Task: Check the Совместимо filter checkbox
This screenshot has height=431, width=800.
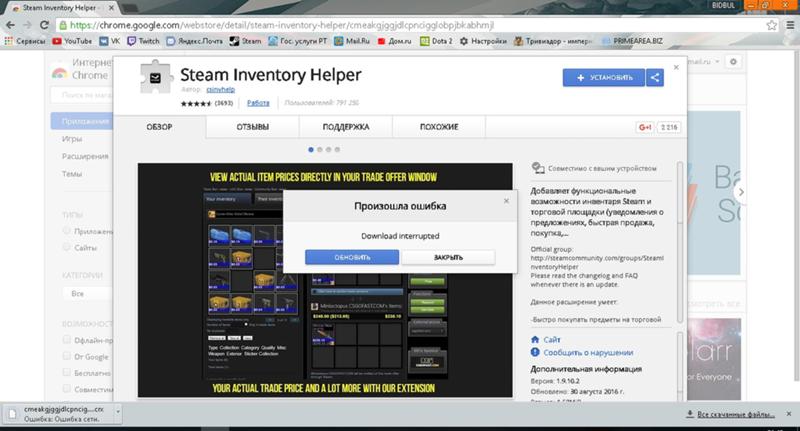Action: pyautogui.click(x=66, y=388)
